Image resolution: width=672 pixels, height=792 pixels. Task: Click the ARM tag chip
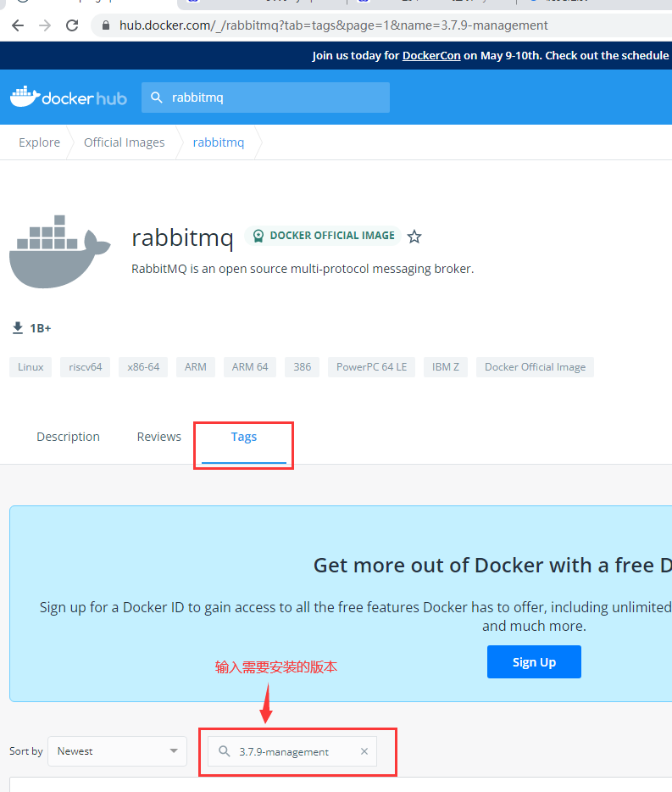click(x=196, y=366)
